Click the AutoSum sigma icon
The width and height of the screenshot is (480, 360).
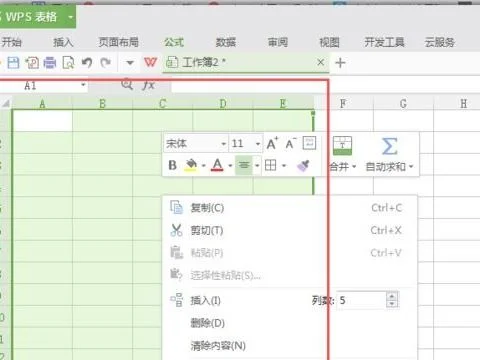coord(389,146)
